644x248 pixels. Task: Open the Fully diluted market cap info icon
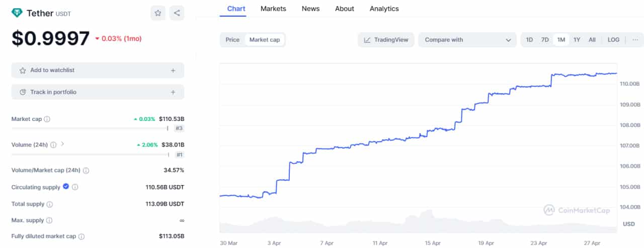point(82,236)
